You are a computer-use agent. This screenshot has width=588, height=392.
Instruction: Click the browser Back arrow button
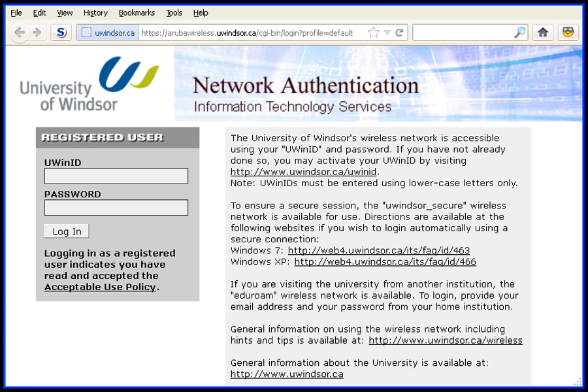coord(20,32)
